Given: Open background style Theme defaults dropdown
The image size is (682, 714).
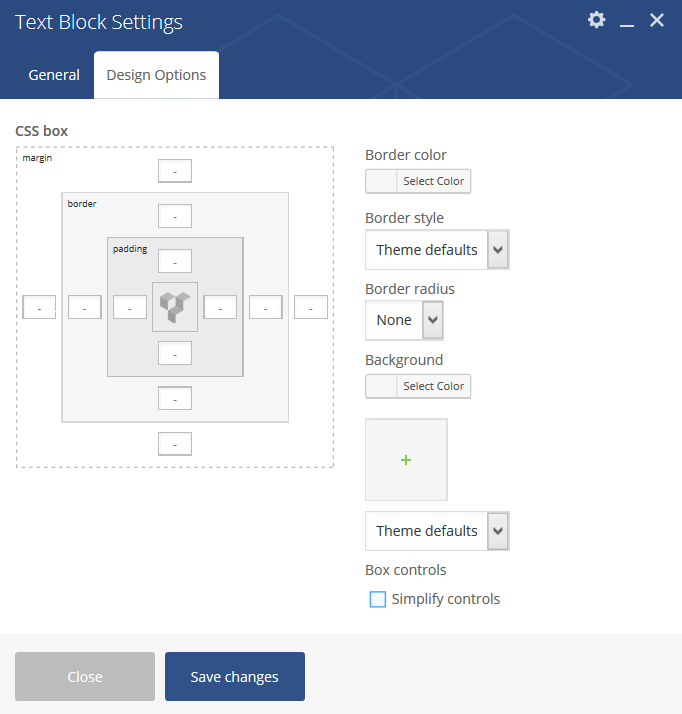Looking at the screenshot, I should click(x=437, y=530).
